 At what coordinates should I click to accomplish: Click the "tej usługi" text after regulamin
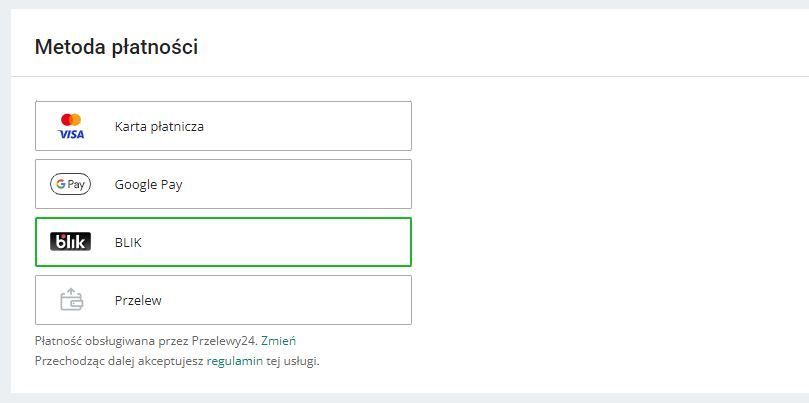[292, 361]
